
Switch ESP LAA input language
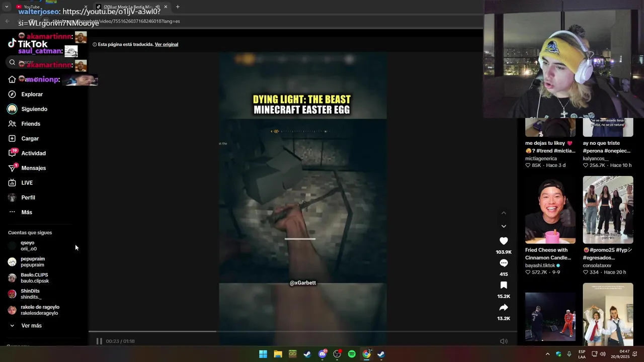pos(582,354)
